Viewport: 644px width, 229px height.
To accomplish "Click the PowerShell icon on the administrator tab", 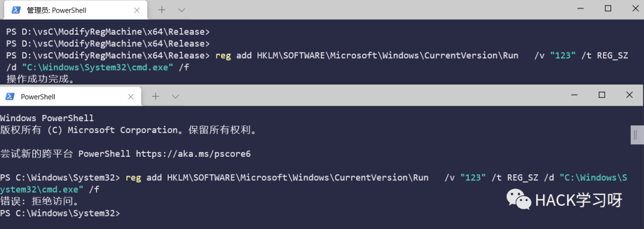I will tap(16, 10).
